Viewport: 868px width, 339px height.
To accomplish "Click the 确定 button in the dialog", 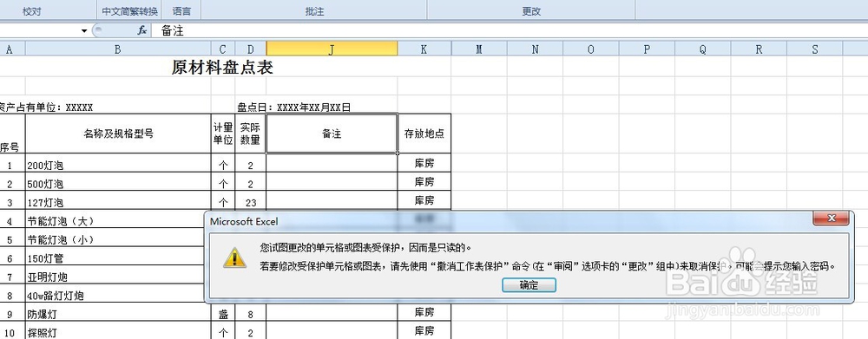I will [529, 285].
